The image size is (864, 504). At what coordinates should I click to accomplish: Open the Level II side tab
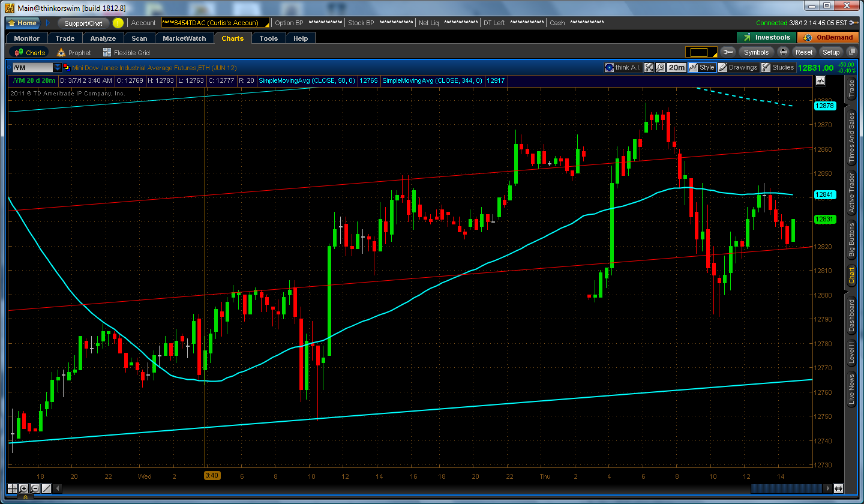point(851,353)
